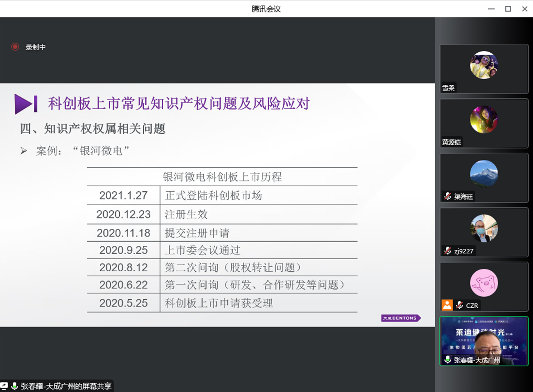Click orange host person icon beside CZR
Viewport: 533px width, 392px height.
tap(447, 305)
